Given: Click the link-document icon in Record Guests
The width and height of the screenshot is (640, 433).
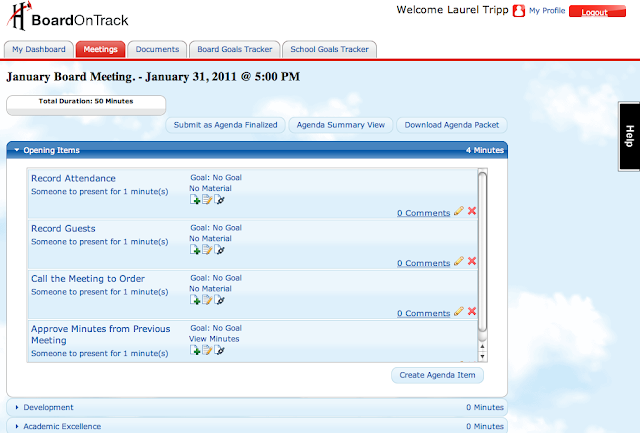Looking at the screenshot, I should [x=220, y=250].
